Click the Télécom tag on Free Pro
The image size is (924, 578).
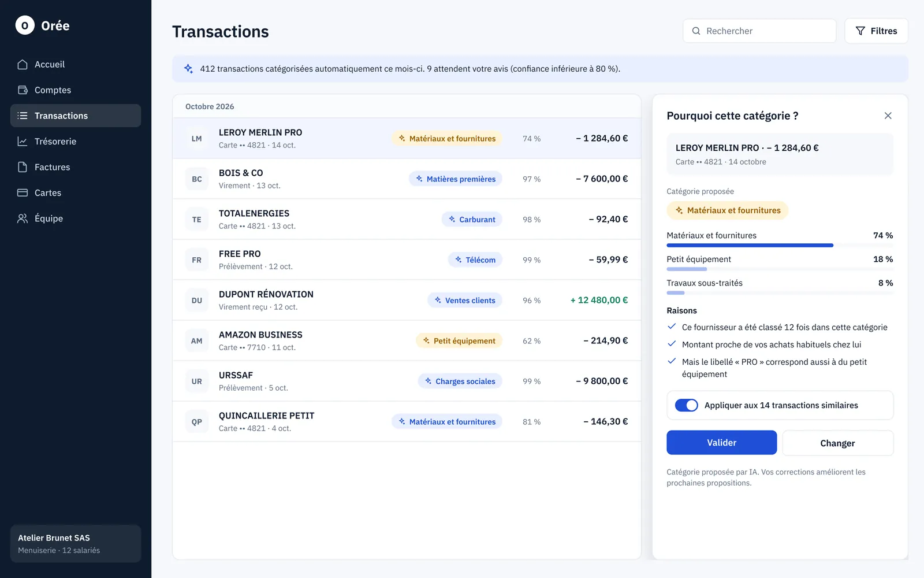[x=475, y=260]
